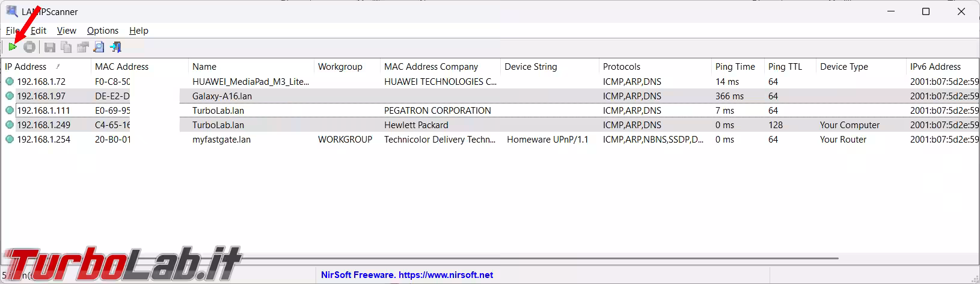
Task: Click the horizontal scrollbar below the device list
Action: tap(481, 258)
